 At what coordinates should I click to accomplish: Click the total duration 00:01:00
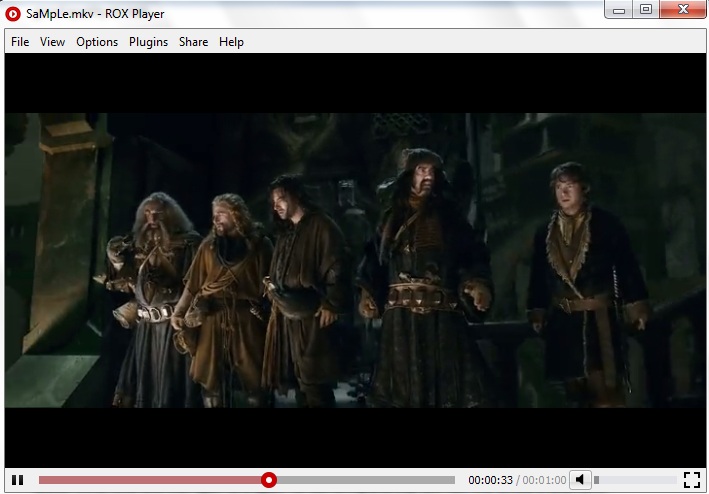click(544, 480)
